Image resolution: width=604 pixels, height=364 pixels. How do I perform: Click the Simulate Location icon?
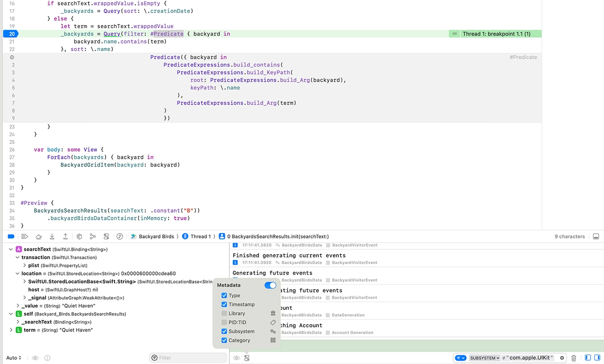[120, 236]
